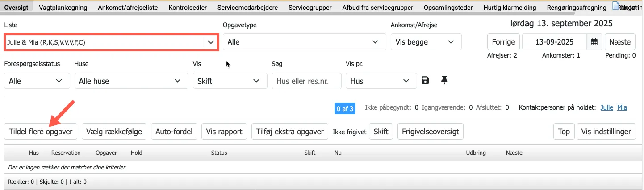The width and height of the screenshot is (644, 190).
Task: Open the Alle huse dropdown
Action: [x=131, y=81]
